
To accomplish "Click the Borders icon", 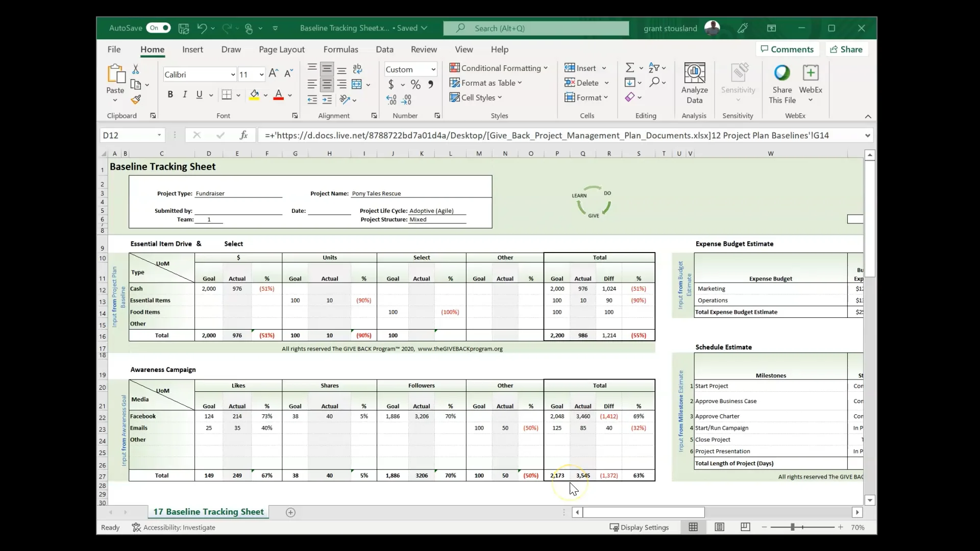I will [227, 94].
